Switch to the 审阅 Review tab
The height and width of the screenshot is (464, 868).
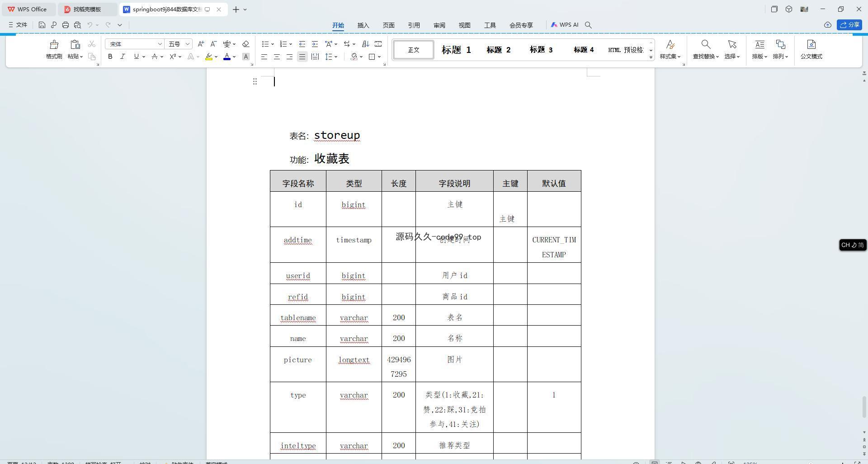pos(439,25)
